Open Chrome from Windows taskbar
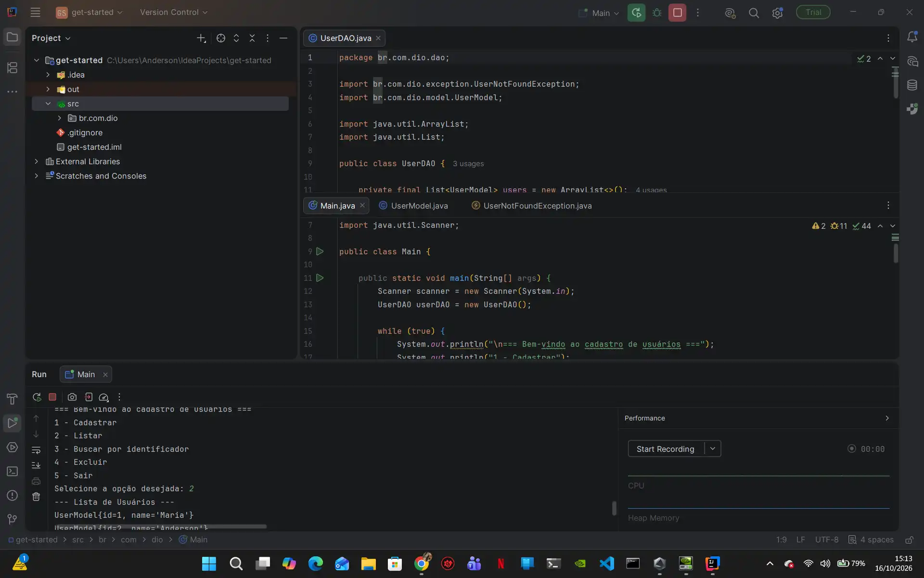This screenshot has height=578, width=924. 422,563
